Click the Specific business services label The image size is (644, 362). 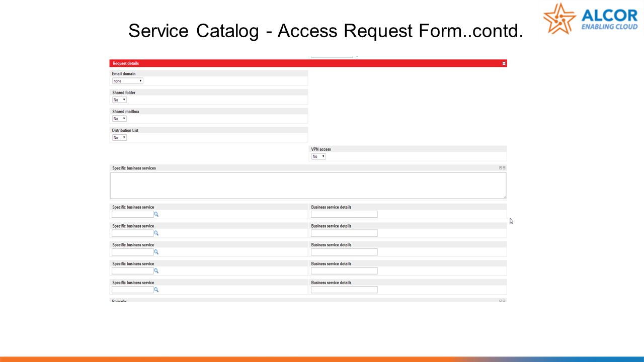134,168
